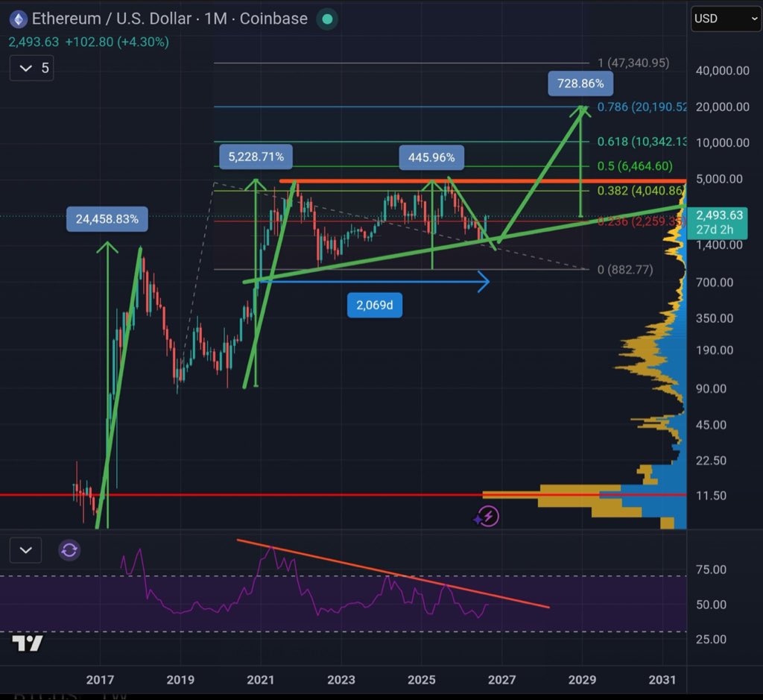Viewport: 763px width, 700px height.
Task: Select the orange horizontal resistance line
Action: point(483,181)
